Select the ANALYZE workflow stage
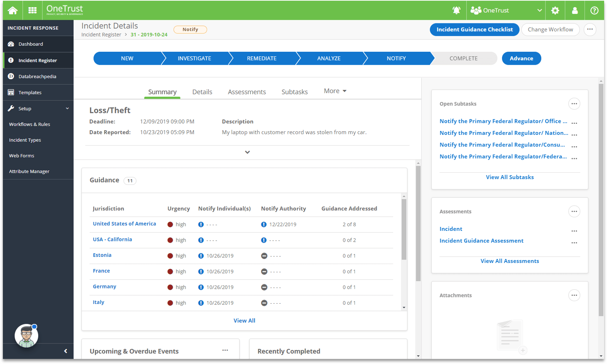 click(x=329, y=58)
